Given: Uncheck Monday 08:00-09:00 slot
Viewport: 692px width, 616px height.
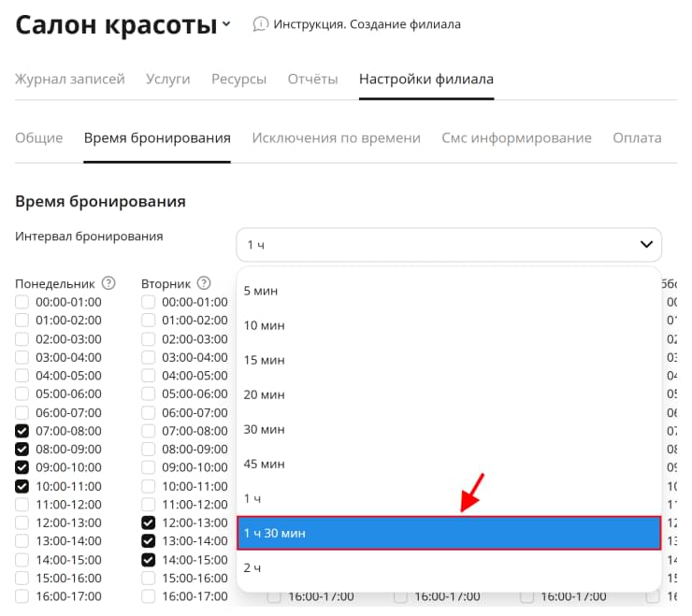Looking at the screenshot, I should [x=22, y=450].
